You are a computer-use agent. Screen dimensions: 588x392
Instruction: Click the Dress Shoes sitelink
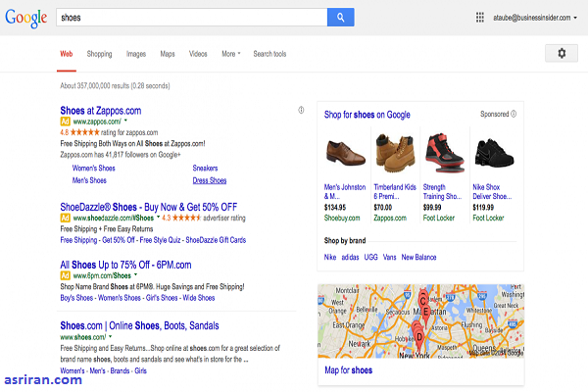[x=210, y=180]
